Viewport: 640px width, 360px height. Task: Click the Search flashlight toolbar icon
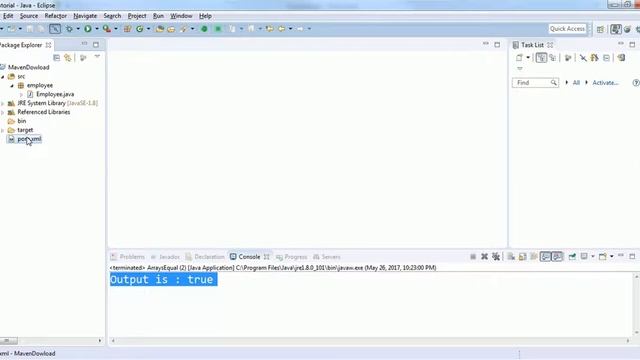183,29
